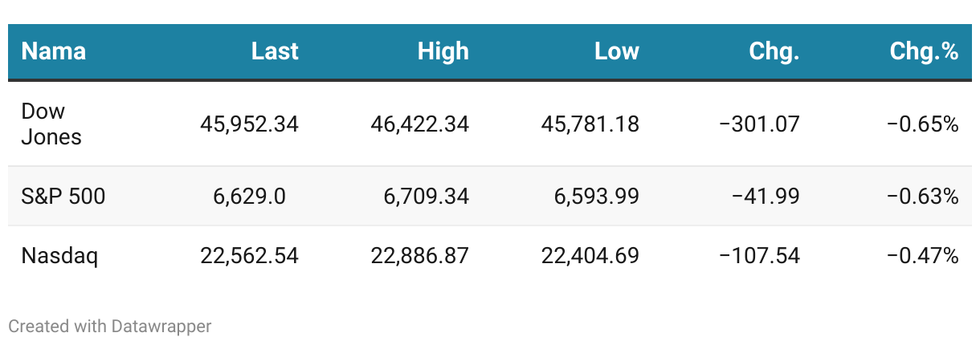The height and width of the screenshot is (345, 980).
Task: Click the Nama column header
Action: pyautogui.click(x=53, y=52)
